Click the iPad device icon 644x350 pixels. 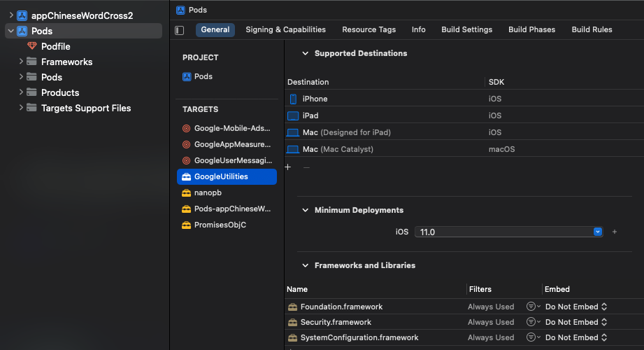pyautogui.click(x=293, y=115)
